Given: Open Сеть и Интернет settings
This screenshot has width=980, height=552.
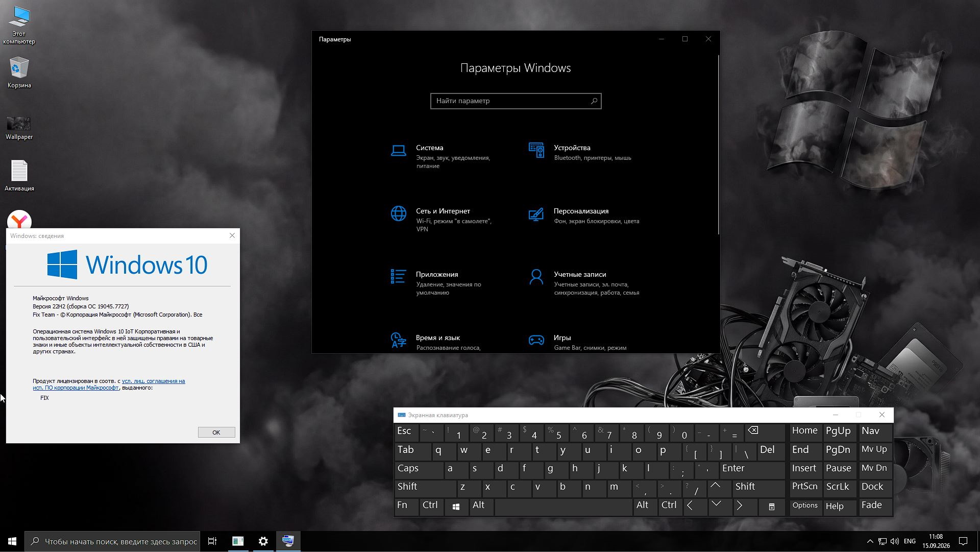Looking at the screenshot, I should coord(442,219).
